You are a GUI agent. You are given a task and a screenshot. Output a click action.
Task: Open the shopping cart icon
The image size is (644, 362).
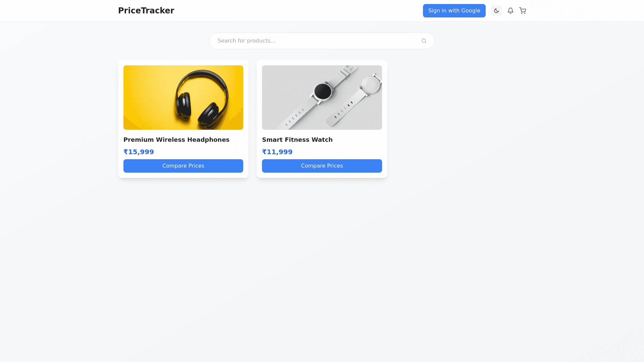pos(523,11)
